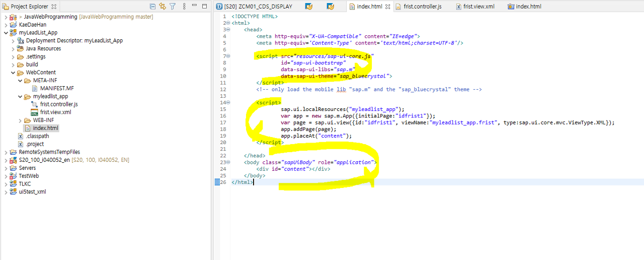Maximize the Project Explorer view

pyautogui.click(x=204, y=7)
